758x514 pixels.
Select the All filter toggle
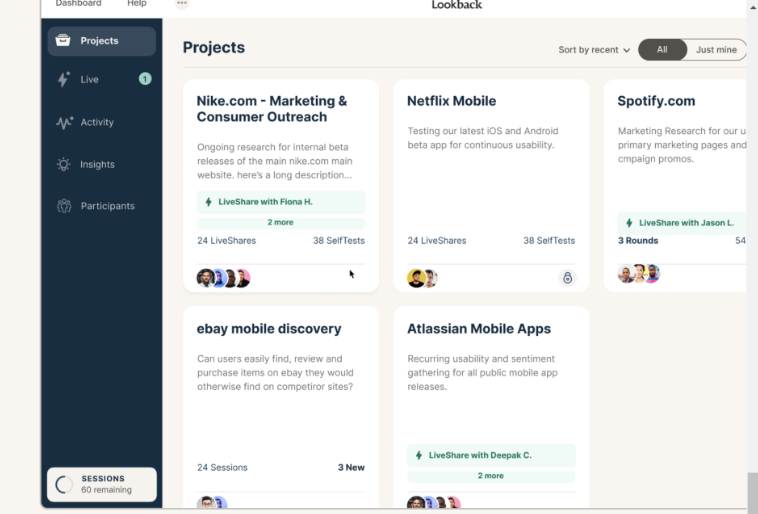[662, 50]
